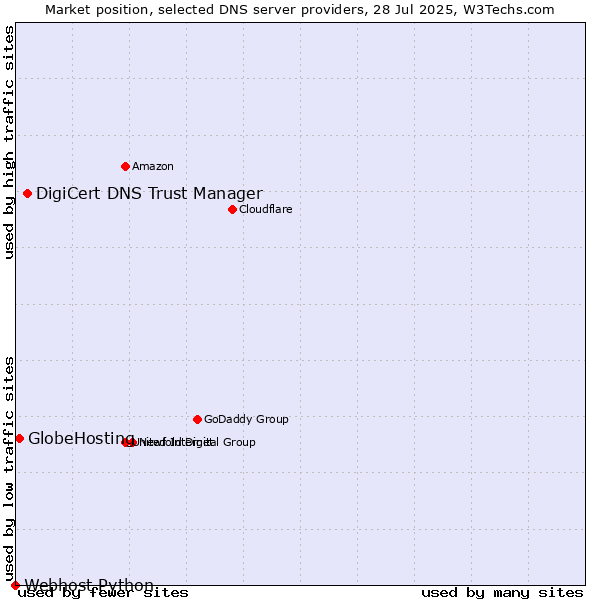Click the red Cloudflare data point

[232, 210]
